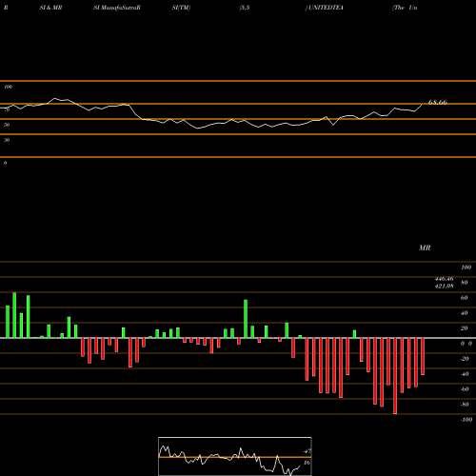
Task: Click the MR label above histogram
Action: 425,248
